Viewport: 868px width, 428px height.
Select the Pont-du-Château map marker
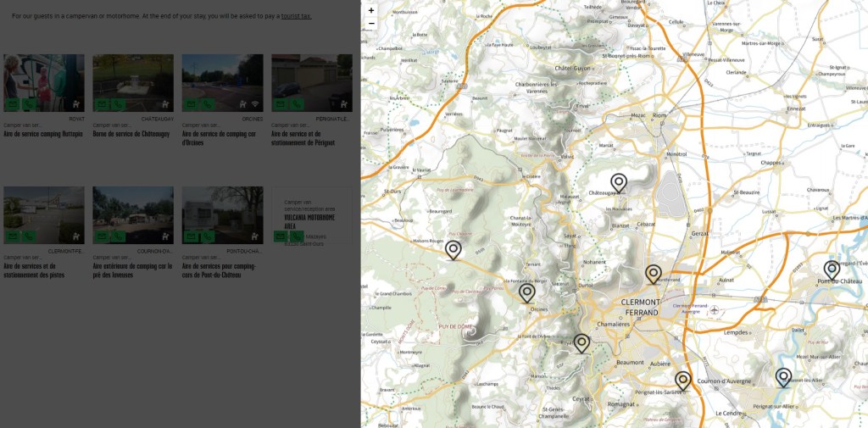832,269
